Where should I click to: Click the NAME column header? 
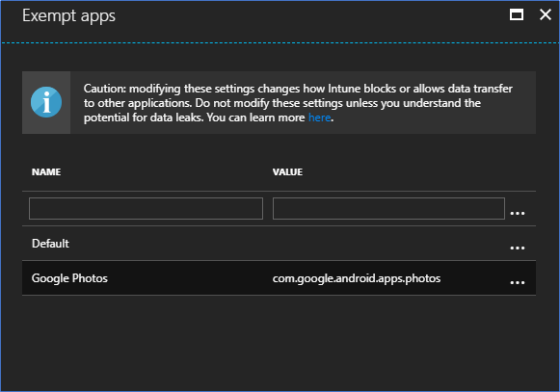tap(46, 172)
